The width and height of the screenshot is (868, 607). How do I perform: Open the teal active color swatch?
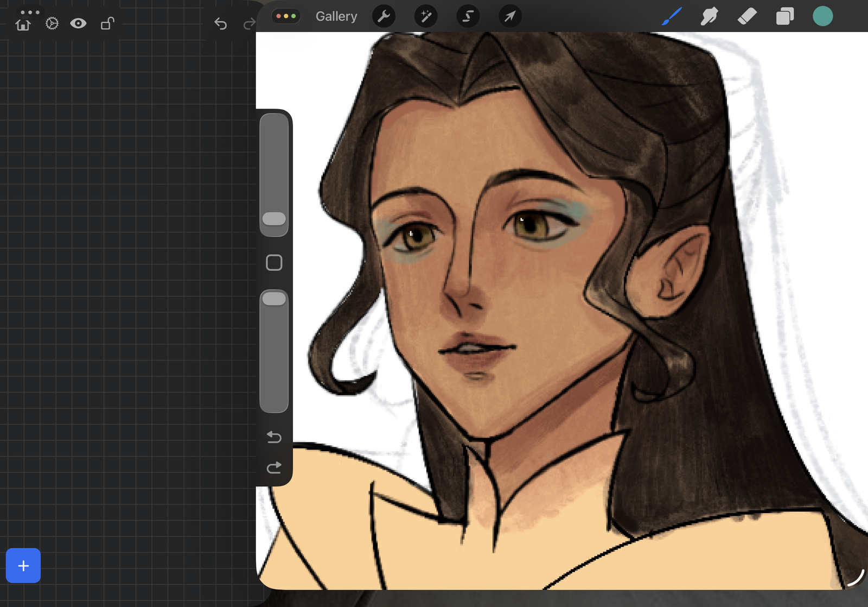coord(822,16)
